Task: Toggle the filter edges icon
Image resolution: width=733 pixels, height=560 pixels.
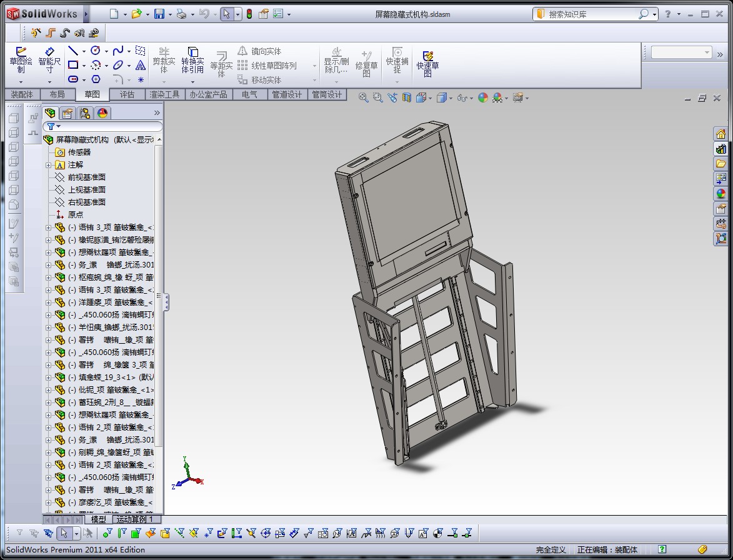Action: [122, 533]
